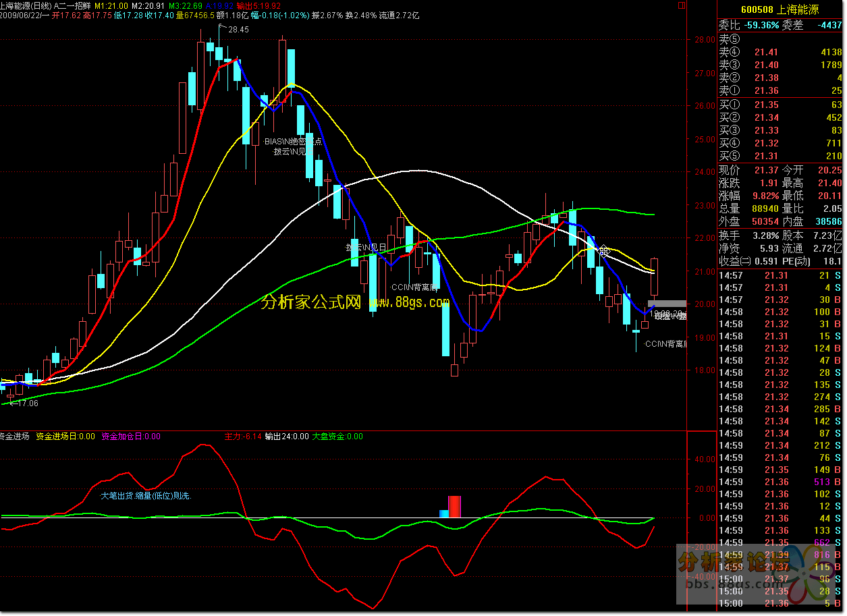This screenshot has width=847, height=616.
Task: Click the 28.45 high price marker
Action: coord(238,30)
